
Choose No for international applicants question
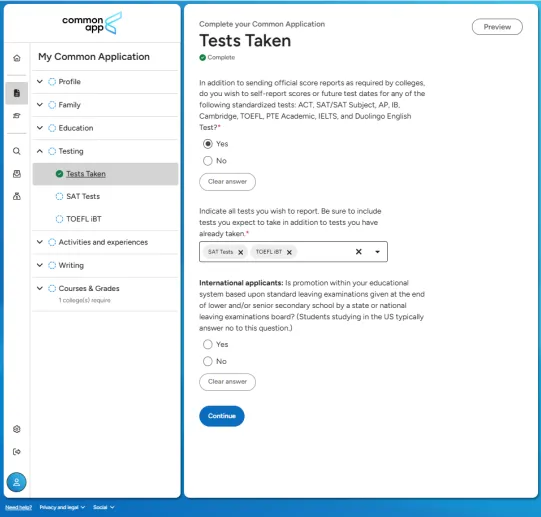(208, 361)
